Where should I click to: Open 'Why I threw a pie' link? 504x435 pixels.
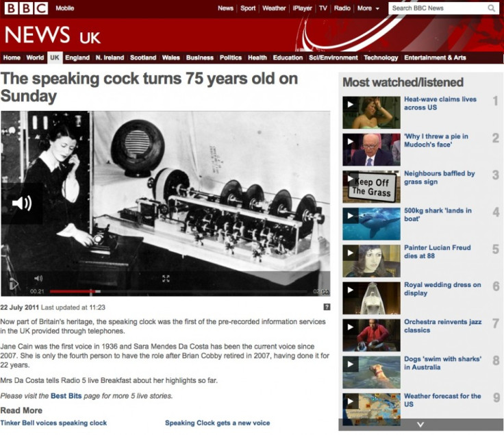point(436,140)
